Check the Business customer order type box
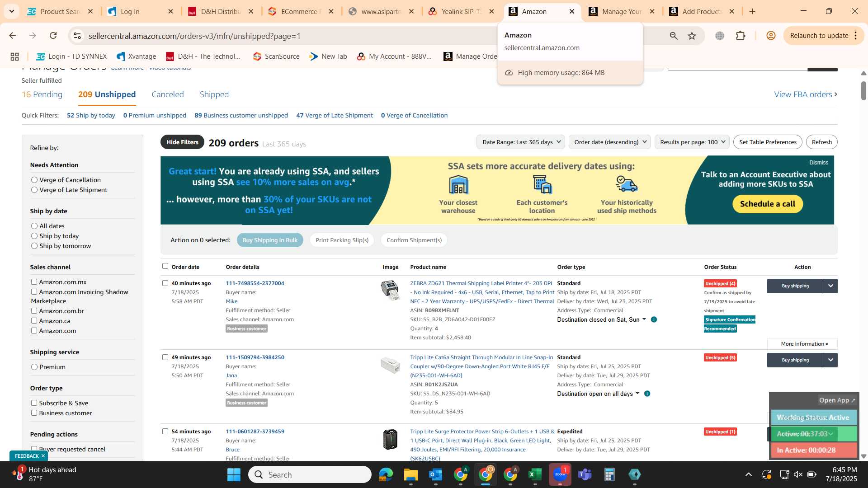 tap(34, 413)
